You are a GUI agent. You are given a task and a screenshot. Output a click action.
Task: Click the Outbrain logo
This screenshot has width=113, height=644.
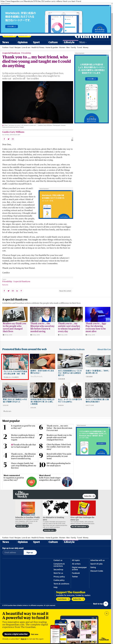coord(7,411)
